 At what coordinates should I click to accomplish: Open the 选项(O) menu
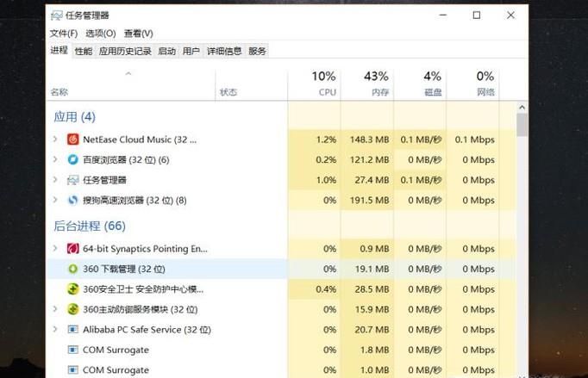[101, 34]
